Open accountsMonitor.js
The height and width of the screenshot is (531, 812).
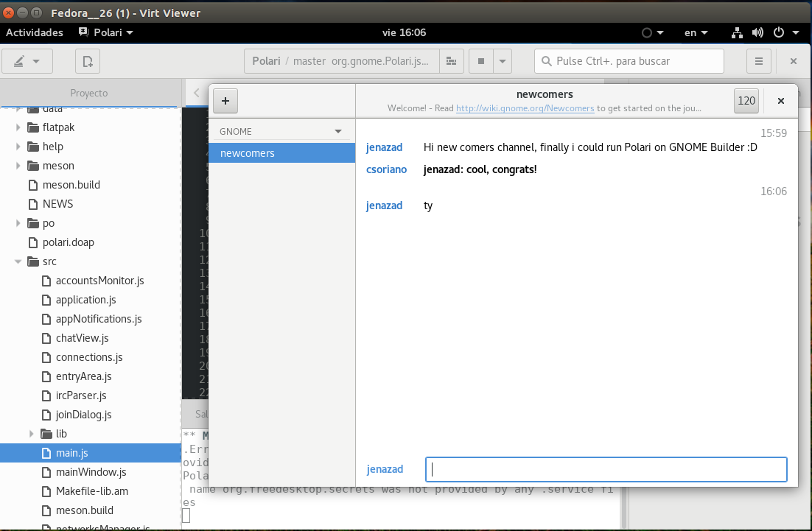tap(100, 281)
